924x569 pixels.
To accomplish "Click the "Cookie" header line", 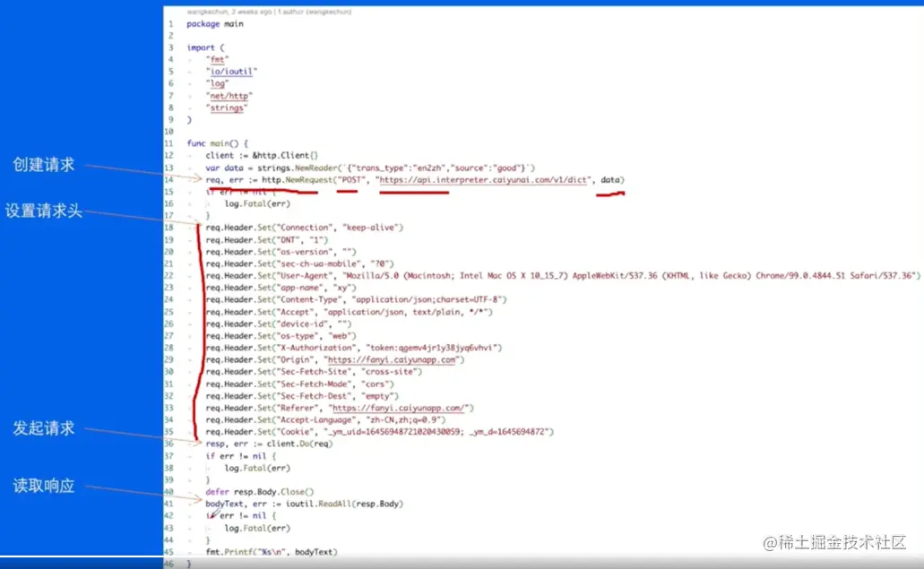I will (x=379, y=432).
